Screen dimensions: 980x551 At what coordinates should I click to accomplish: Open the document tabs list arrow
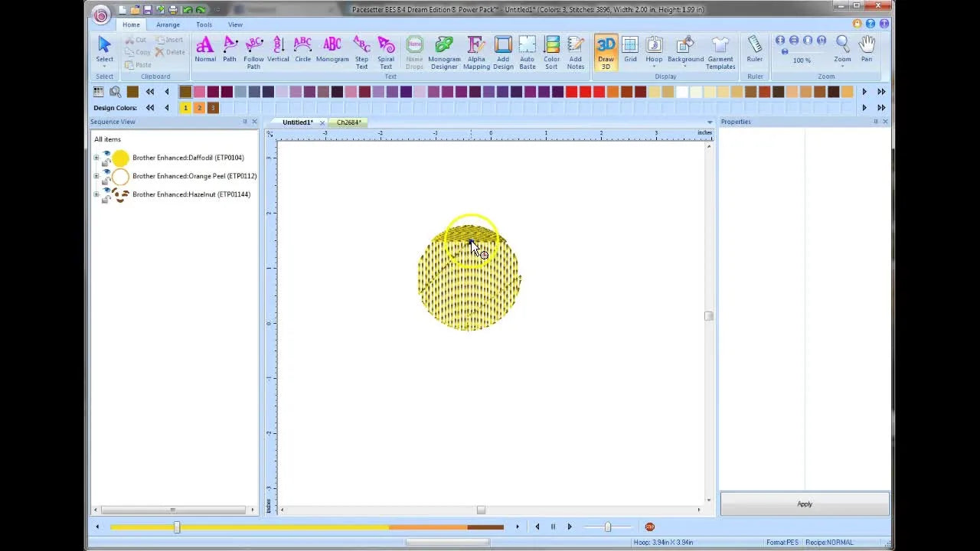tap(710, 122)
